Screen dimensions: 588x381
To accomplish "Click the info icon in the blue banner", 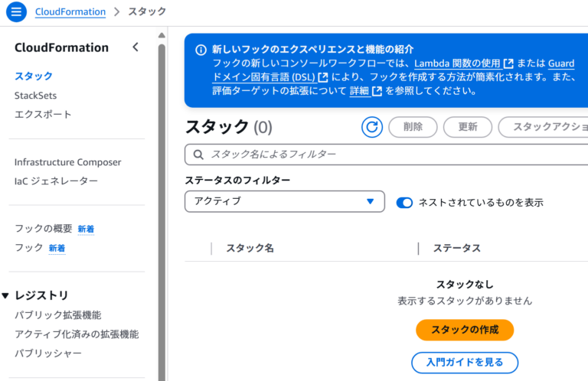I will [201, 50].
